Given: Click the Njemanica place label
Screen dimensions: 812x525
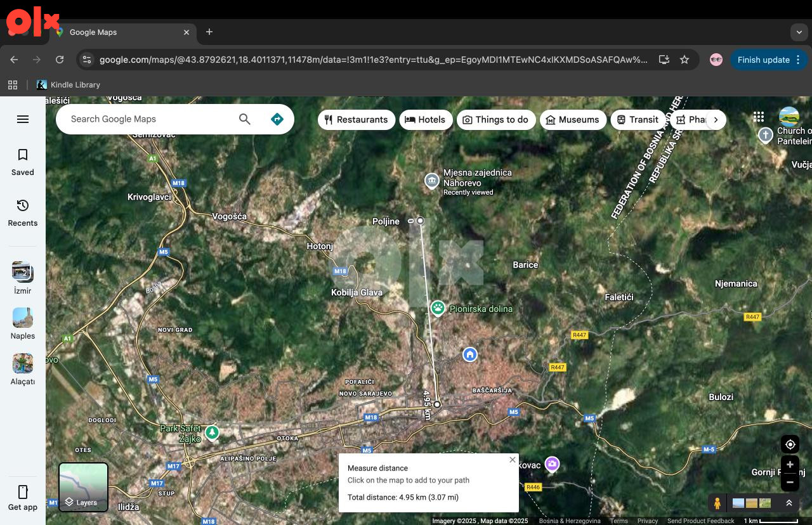Looking at the screenshot, I should point(736,283).
